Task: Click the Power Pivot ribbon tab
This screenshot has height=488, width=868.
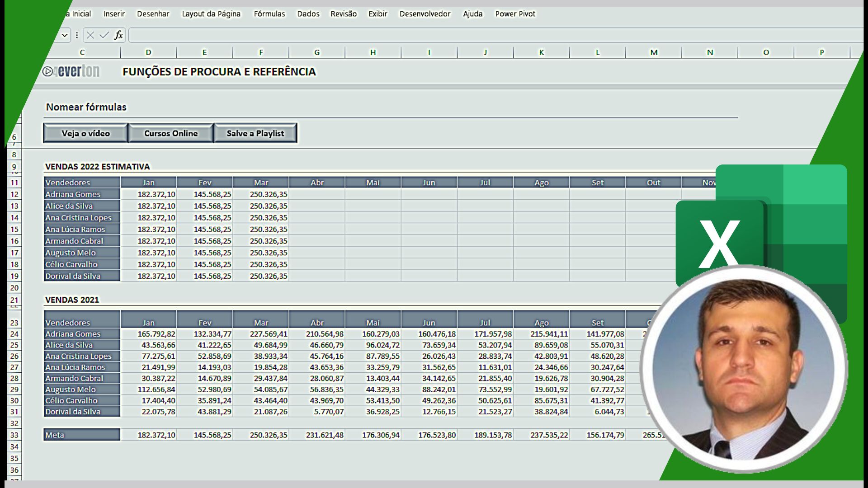Action: point(516,14)
